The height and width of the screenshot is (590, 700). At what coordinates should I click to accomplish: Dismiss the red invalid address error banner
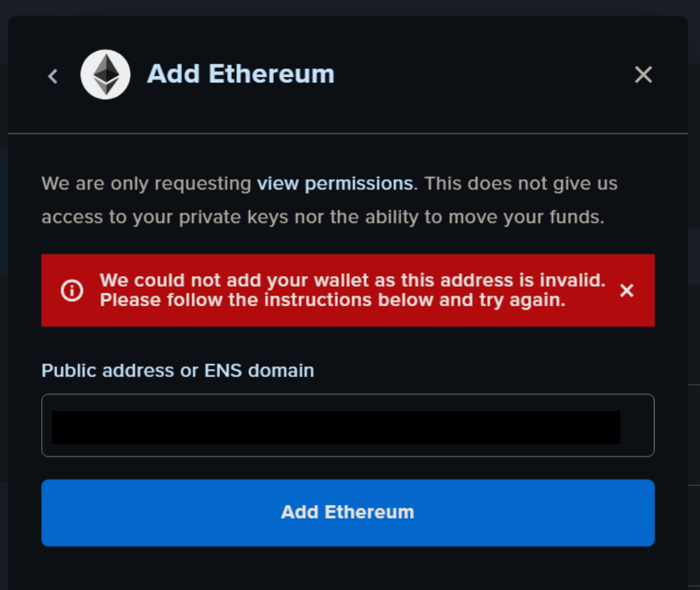pos(627,290)
